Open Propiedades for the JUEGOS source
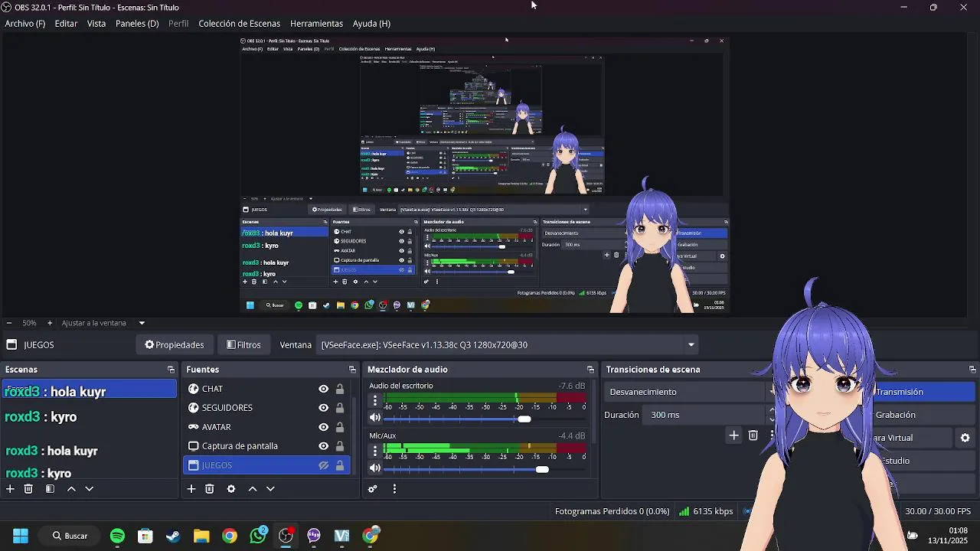The width and height of the screenshot is (980, 551). coord(175,345)
